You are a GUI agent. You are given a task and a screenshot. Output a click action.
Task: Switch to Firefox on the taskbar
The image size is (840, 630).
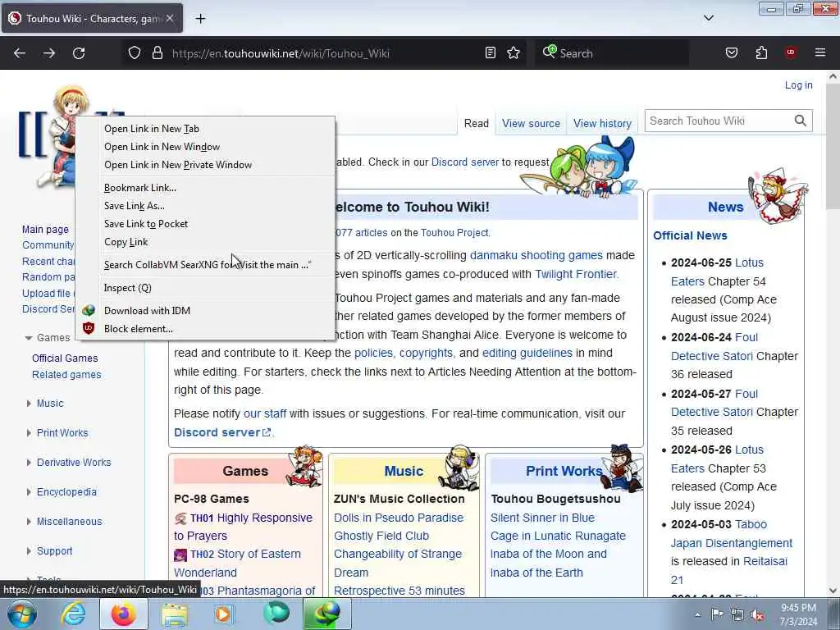(124, 614)
